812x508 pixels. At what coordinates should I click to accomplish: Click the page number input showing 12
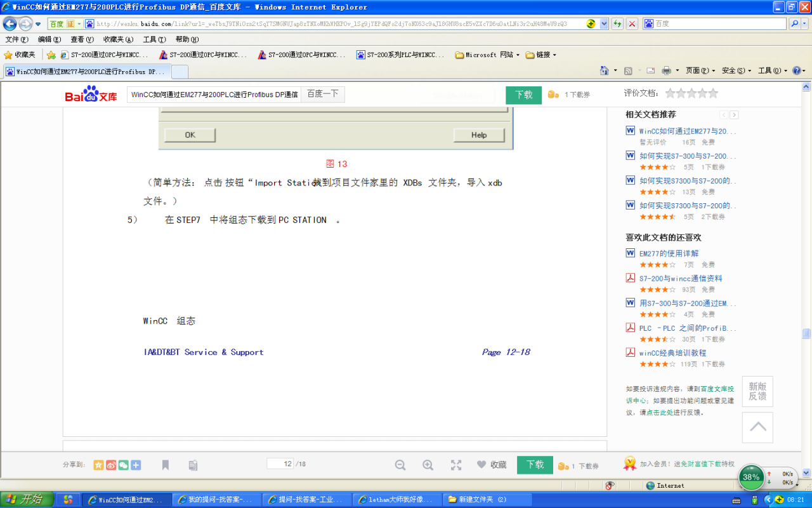click(x=280, y=464)
